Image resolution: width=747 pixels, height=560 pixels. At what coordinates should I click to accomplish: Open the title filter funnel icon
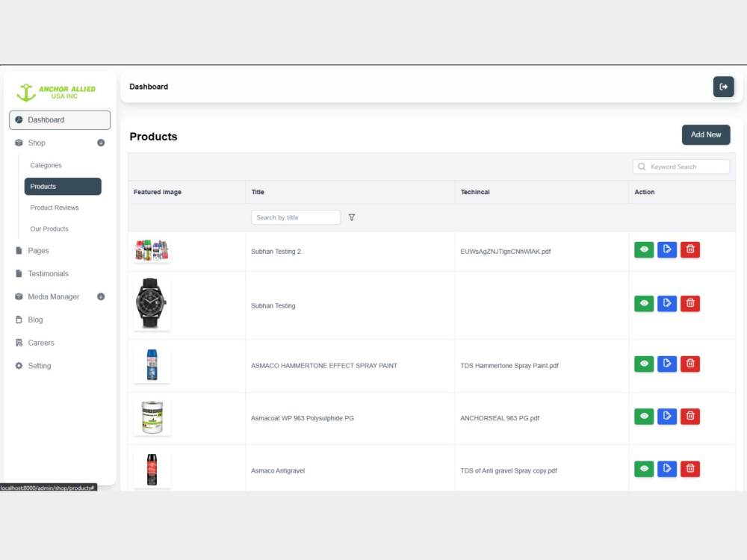(x=352, y=217)
